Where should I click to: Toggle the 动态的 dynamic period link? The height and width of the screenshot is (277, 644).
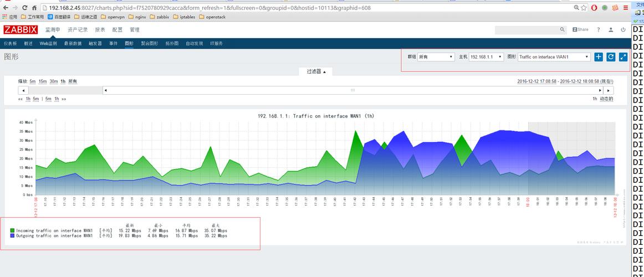coord(607,99)
